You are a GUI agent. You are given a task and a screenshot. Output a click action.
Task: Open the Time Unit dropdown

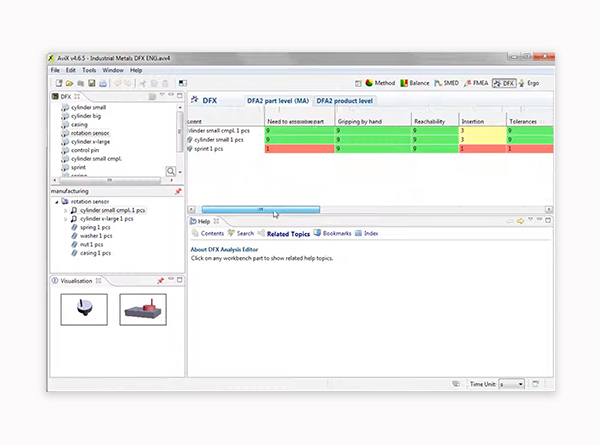tap(512, 384)
